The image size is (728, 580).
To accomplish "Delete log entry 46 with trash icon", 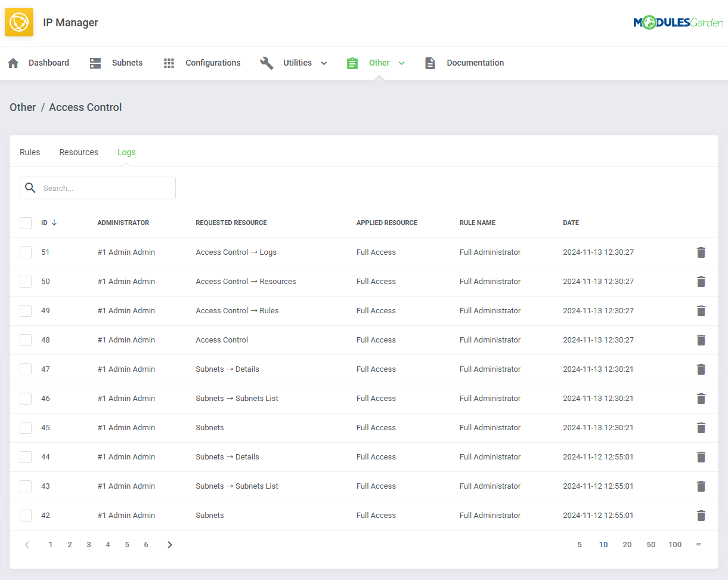I will (x=701, y=399).
